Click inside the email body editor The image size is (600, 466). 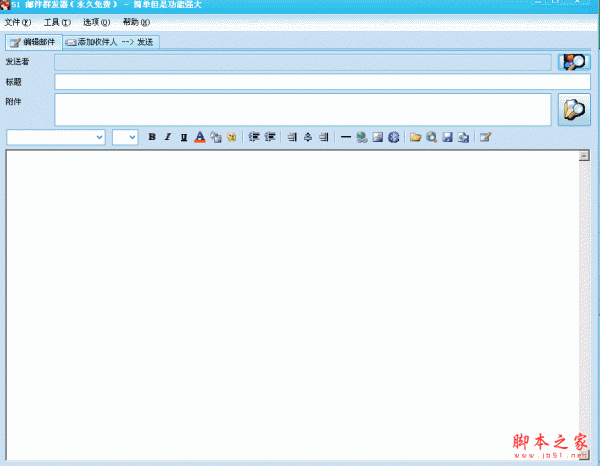[x=293, y=305]
